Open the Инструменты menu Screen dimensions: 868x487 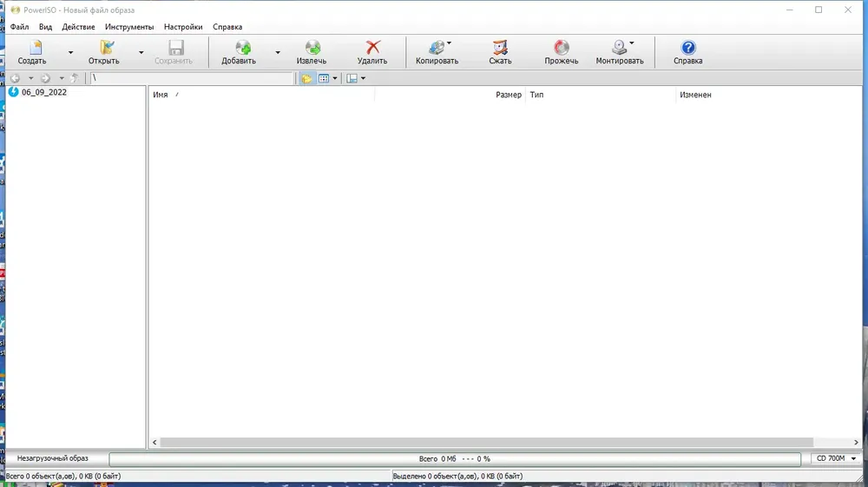(x=129, y=27)
